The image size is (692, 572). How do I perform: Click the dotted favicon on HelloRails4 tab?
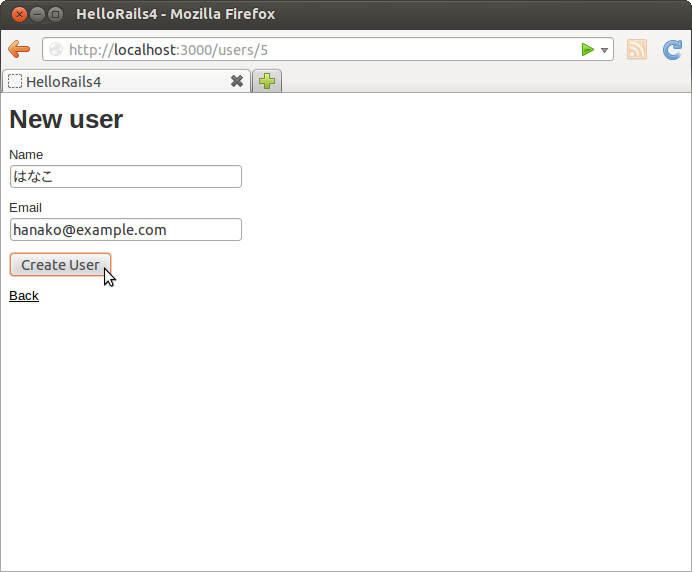click(x=15, y=82)
